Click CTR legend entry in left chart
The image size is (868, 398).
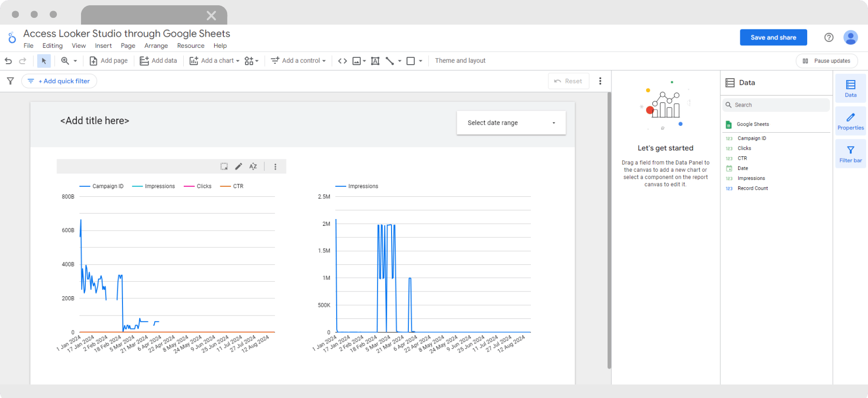pyautogui.click(x=232, y=186)
